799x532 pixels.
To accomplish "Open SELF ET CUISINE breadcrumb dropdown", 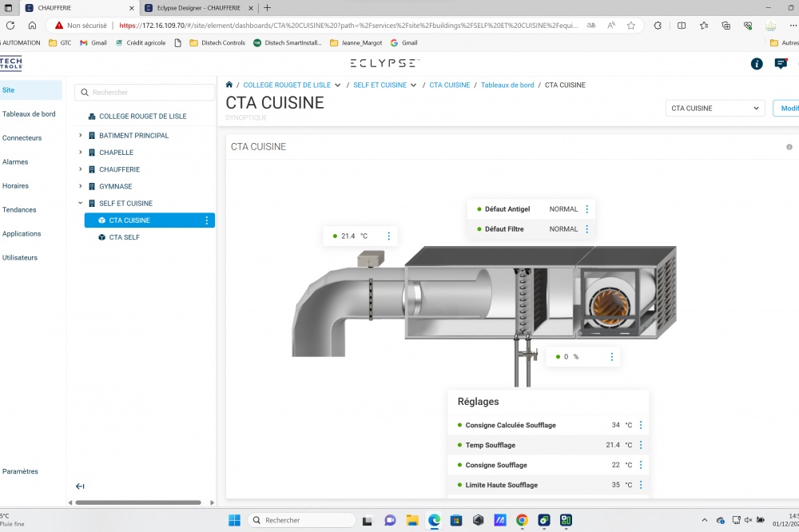I will click(x=413, y=85).
